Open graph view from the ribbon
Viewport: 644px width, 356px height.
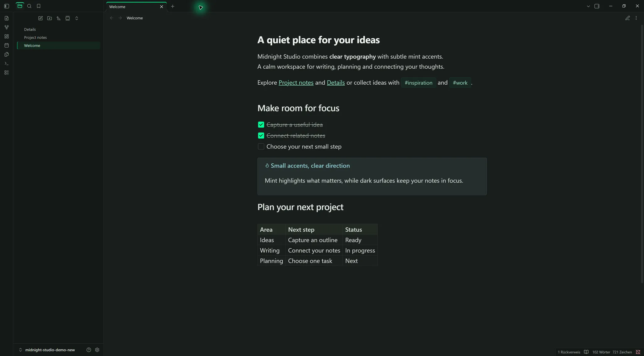(7, 27)
